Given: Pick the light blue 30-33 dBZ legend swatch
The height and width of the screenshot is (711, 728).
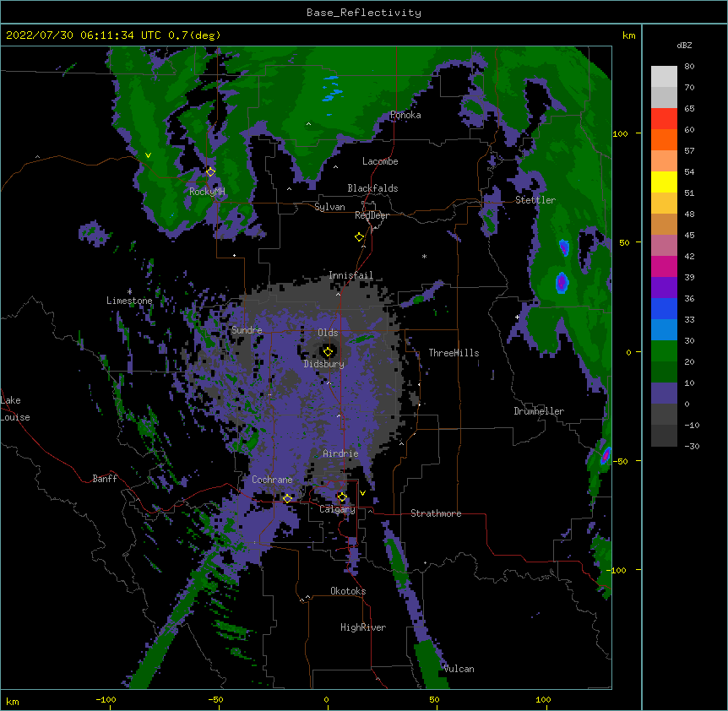Looking at the screenshot, I should point(664,329).
